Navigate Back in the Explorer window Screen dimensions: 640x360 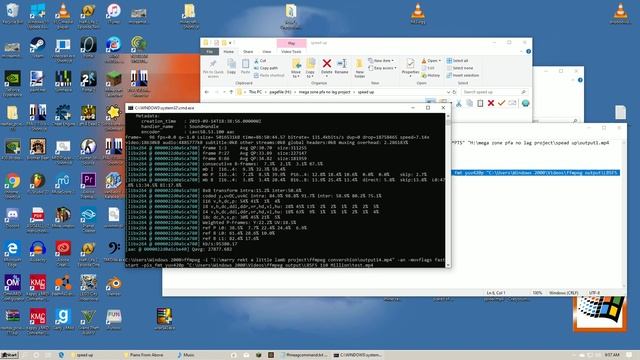click(207, 92)
